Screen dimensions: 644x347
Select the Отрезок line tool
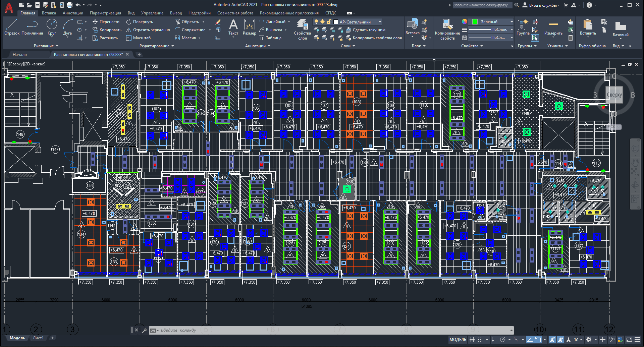coord(12,27)
